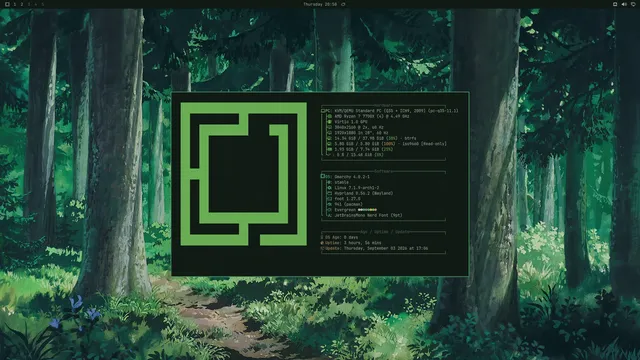Click the kernel gear icon beside Linux 7.1.9
The width and height of the screenshot is (640, 360).
(329, 188)
